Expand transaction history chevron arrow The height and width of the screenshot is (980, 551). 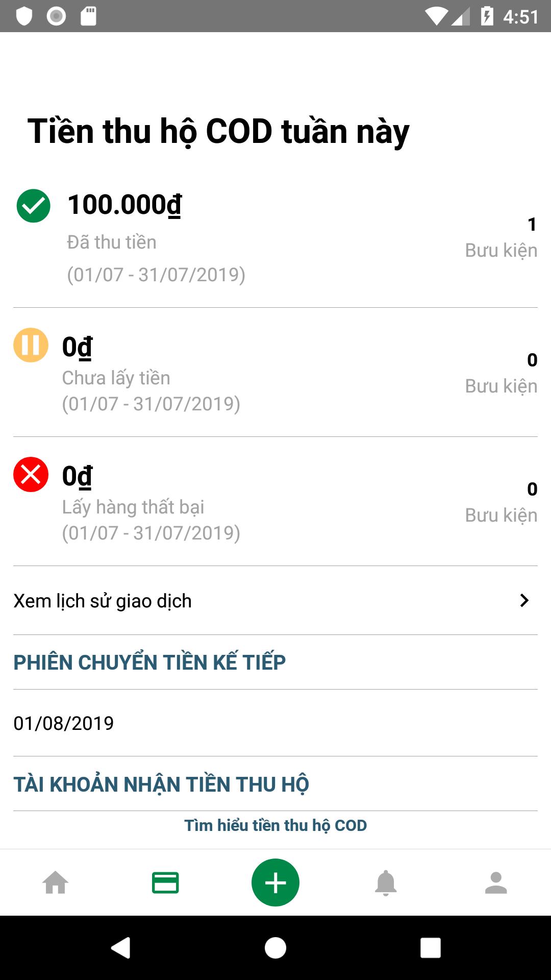(524, 600)
